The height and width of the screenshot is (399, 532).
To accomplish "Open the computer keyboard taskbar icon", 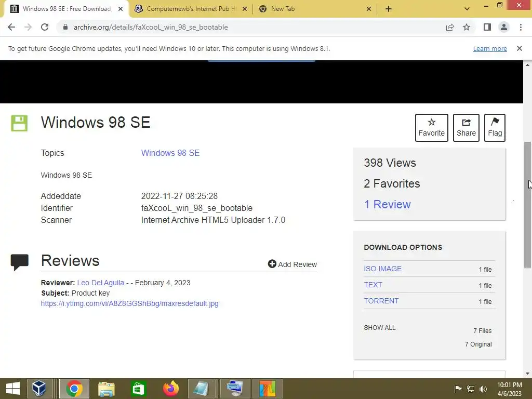I will pos(235,389).
